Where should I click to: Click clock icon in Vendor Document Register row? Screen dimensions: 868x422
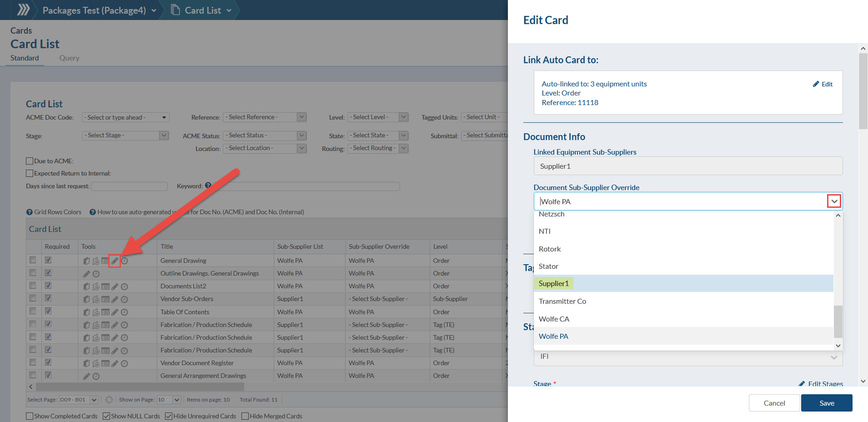(x=124, y=363)
